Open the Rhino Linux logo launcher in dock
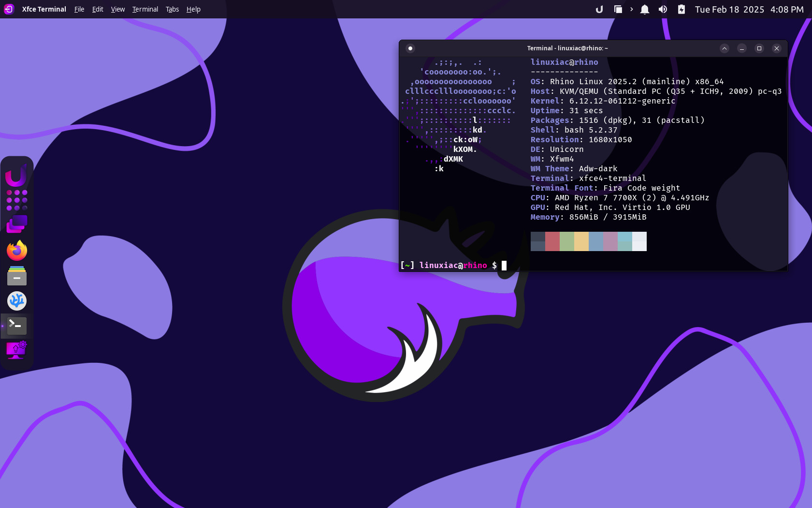 [x=16, y=175]
